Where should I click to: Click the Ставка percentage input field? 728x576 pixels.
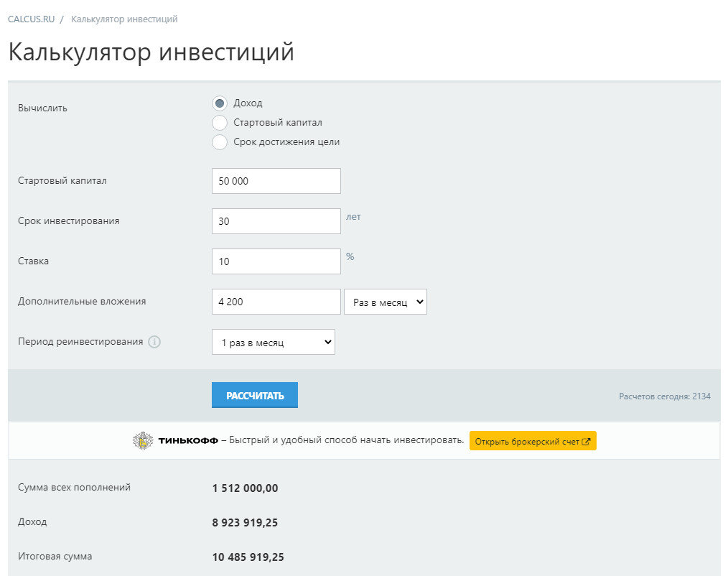pos(276,261)
